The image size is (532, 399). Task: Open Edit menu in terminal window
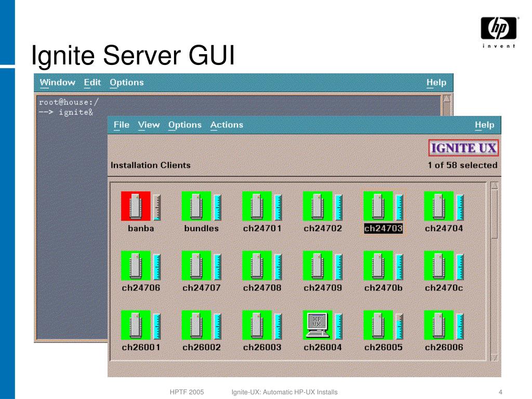[x=92, y=83]
